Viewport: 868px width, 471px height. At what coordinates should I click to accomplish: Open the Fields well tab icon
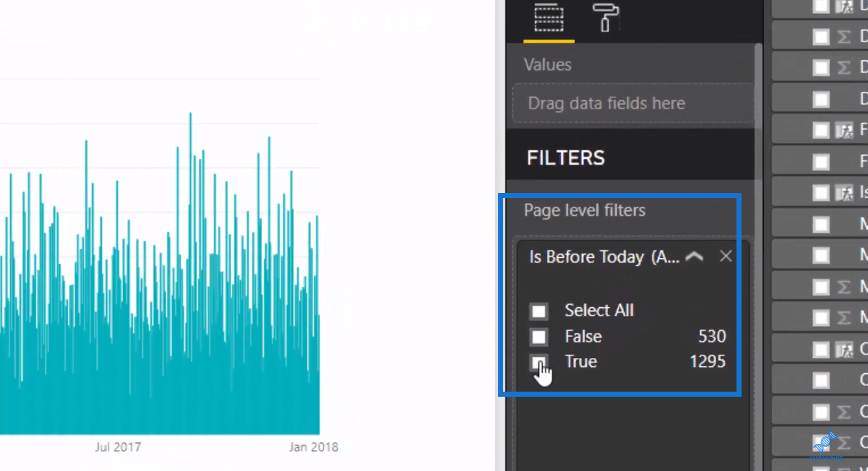pos(548,18)
